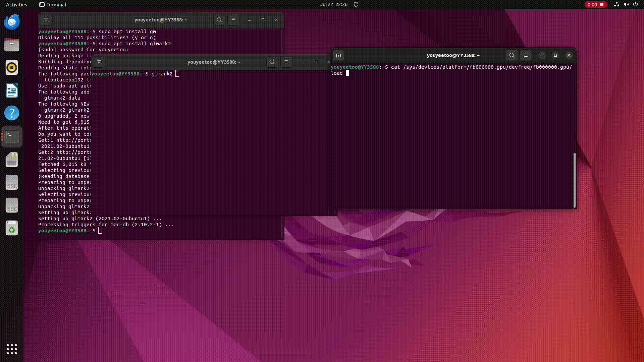Open Terminal app menu in top bar
The height and width of the screenshot is (362, 644).
click(x=53, y=5)
